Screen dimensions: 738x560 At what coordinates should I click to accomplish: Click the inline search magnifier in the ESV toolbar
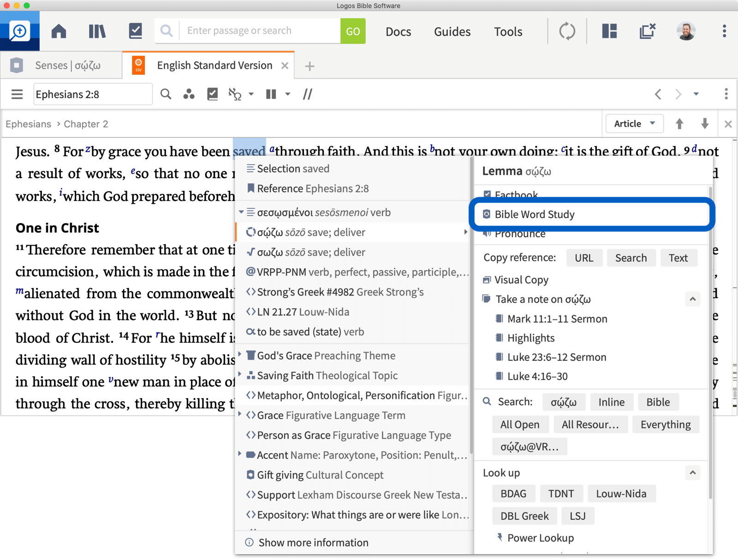coord(166,94)
